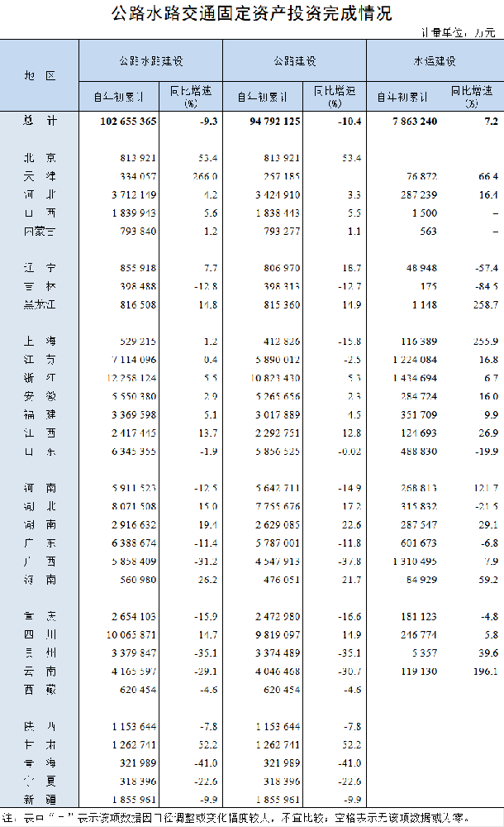Click the 辽宁 row label
Image resolution: width=504 pixels, height=827 pixels.
pyautogui.click(x=40, y=268)
